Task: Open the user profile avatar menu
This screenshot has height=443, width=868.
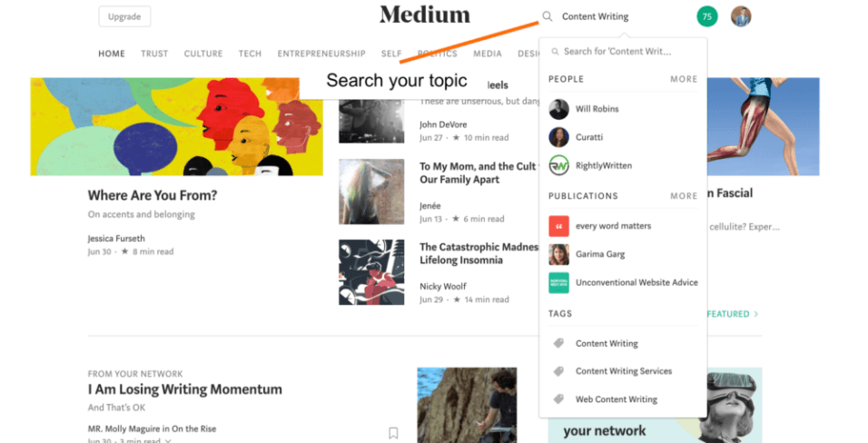Action: pyautogui.click(x=741, y=16)
